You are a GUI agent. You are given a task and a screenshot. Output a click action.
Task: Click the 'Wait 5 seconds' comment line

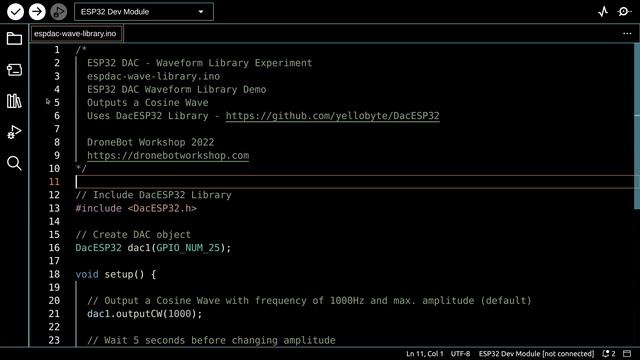[x=211, y=340]
